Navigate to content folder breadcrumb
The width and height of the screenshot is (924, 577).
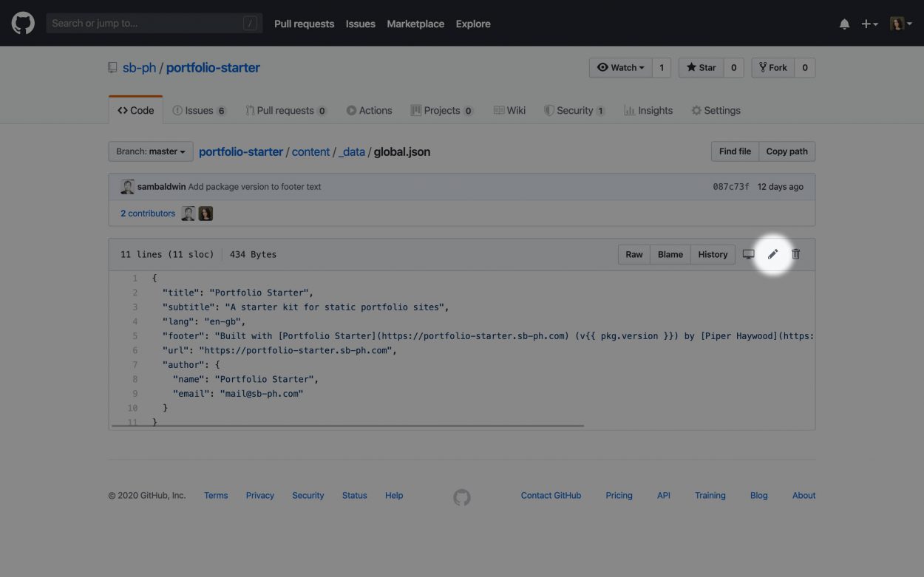click(310, 151)
